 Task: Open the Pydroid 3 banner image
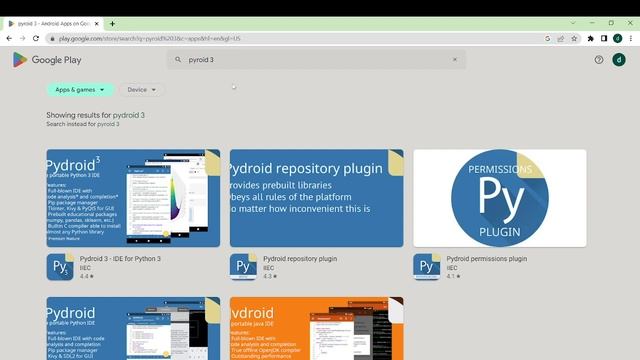[x=133, y=198]
